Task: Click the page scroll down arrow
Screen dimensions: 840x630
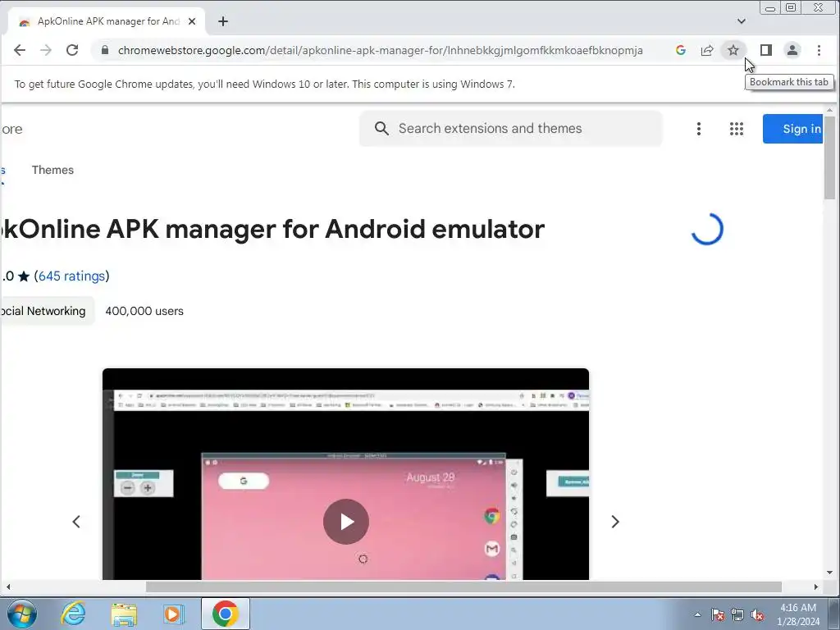Action: click(x=829, y=573)
